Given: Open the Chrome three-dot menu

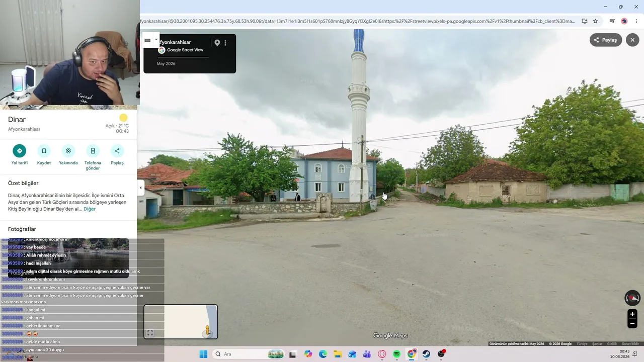Looking at the screenshot, I should [636, 21].
